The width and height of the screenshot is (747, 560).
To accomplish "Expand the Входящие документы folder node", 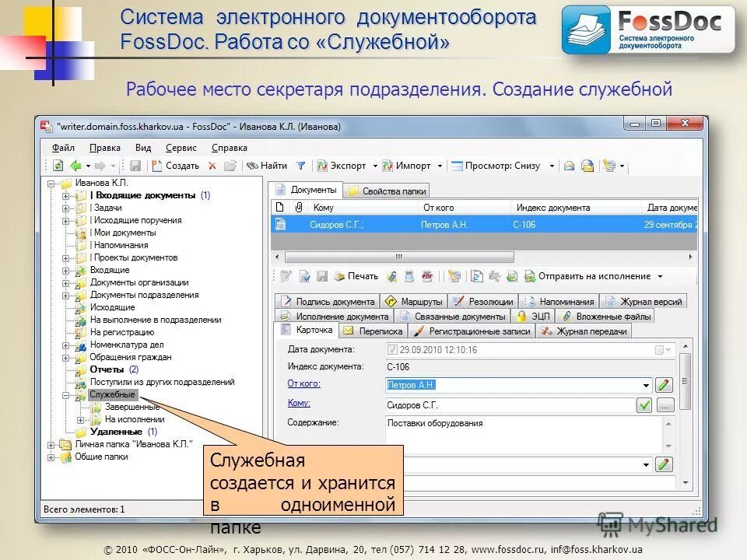I will tap(65, 196).
